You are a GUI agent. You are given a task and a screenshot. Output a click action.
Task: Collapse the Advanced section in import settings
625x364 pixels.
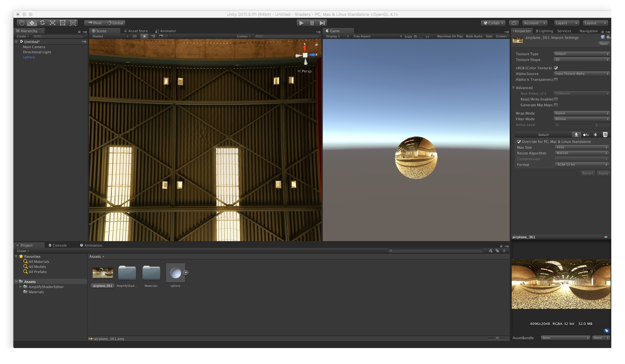pos(514,87)
